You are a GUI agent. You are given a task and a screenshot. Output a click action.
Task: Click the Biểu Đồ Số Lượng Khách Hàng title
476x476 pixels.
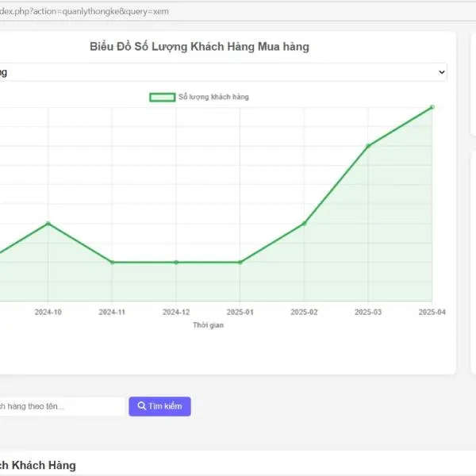click(199, 47)
